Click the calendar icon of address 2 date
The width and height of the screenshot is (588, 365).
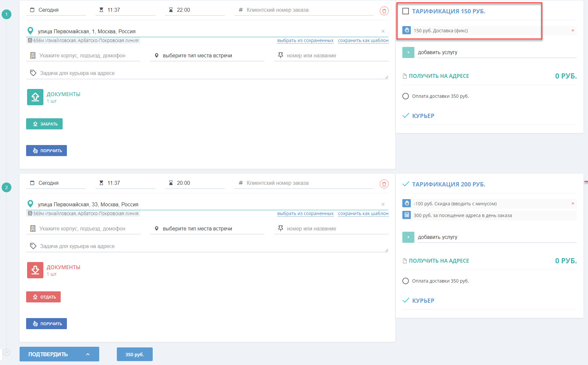pyautogui.click(x=32, y=183)
